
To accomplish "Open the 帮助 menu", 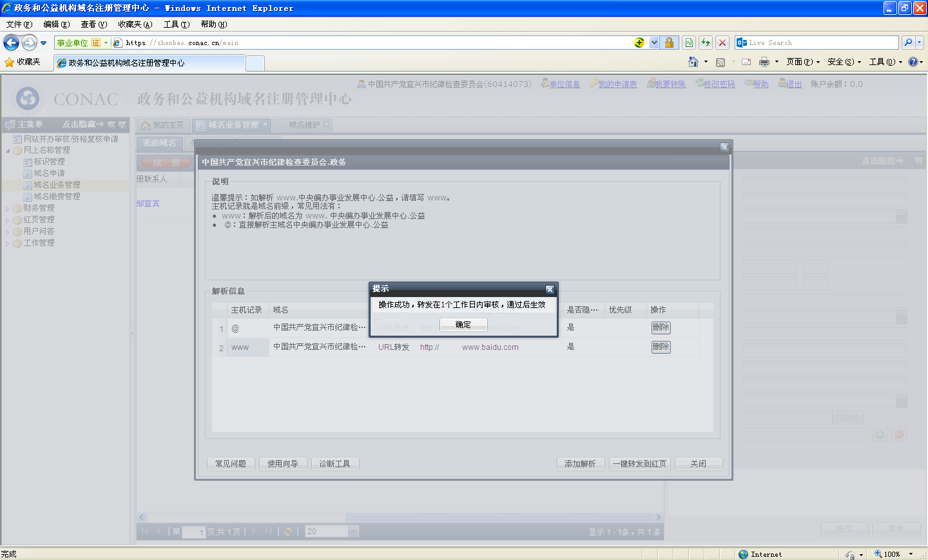I will click(213, 24).
